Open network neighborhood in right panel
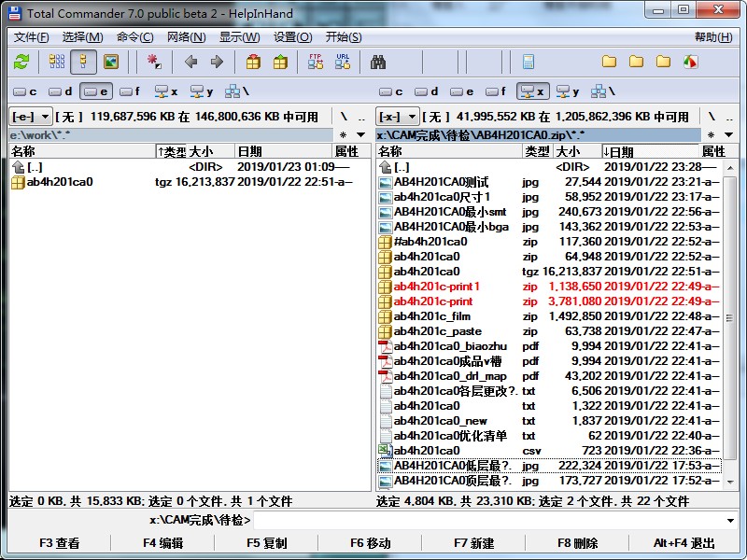This screenshot has height=560, width=747. pos(603,91)
